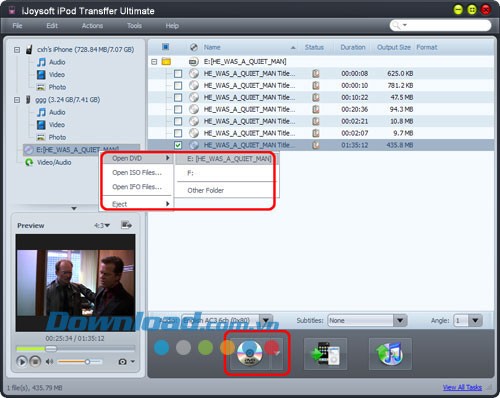Sort the list by Format column
500x398 pixels.
click(x=427, y=47)
